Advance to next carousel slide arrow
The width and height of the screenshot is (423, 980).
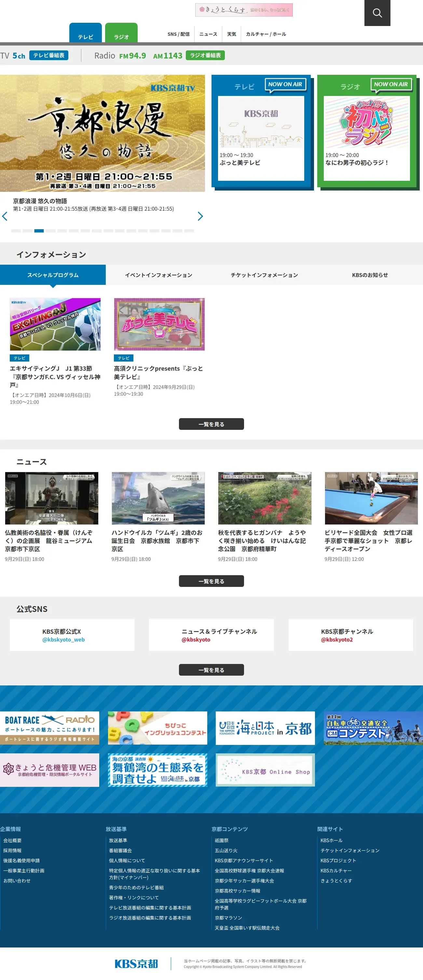[200, 216]
